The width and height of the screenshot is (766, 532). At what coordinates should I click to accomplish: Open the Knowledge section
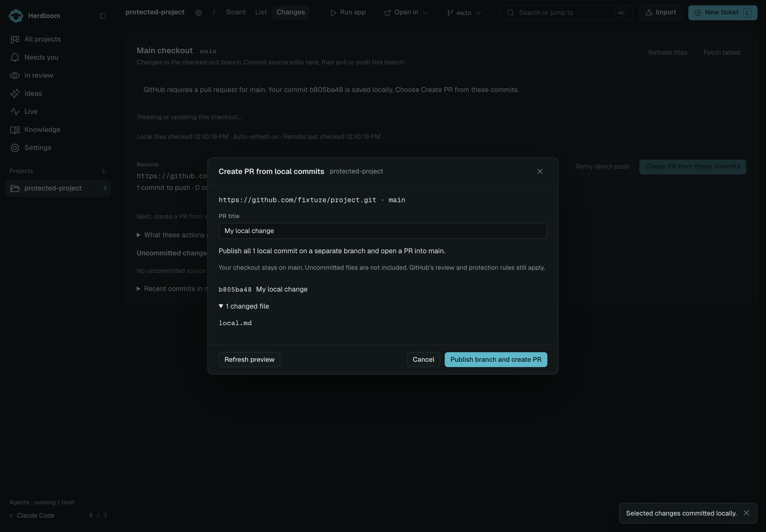pyautogui.click(x=58, y=130)
